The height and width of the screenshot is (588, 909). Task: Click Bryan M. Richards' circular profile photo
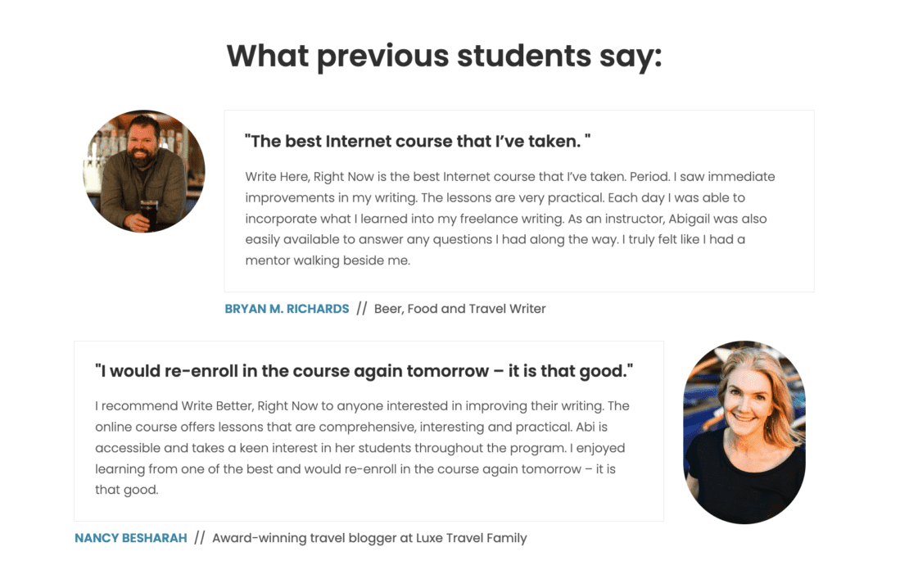[144, 171]
